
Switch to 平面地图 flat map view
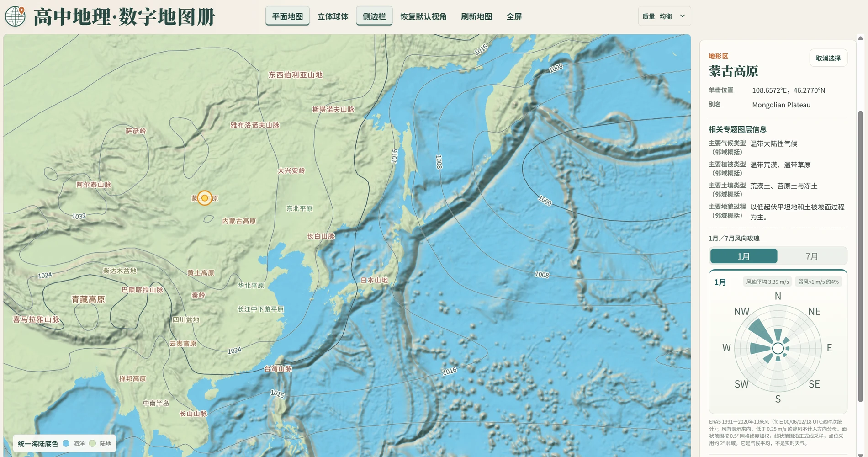(x=287, y=16)
